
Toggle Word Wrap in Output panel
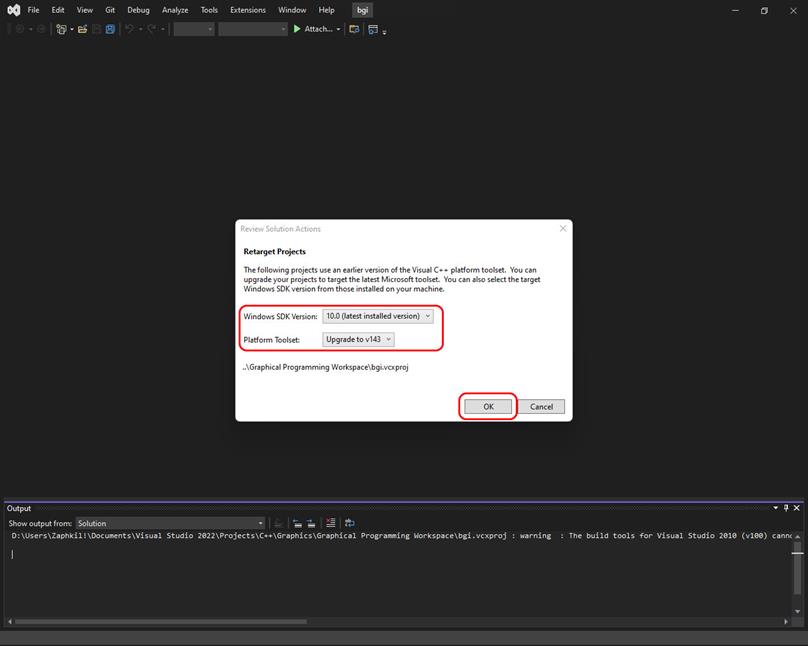349,523
